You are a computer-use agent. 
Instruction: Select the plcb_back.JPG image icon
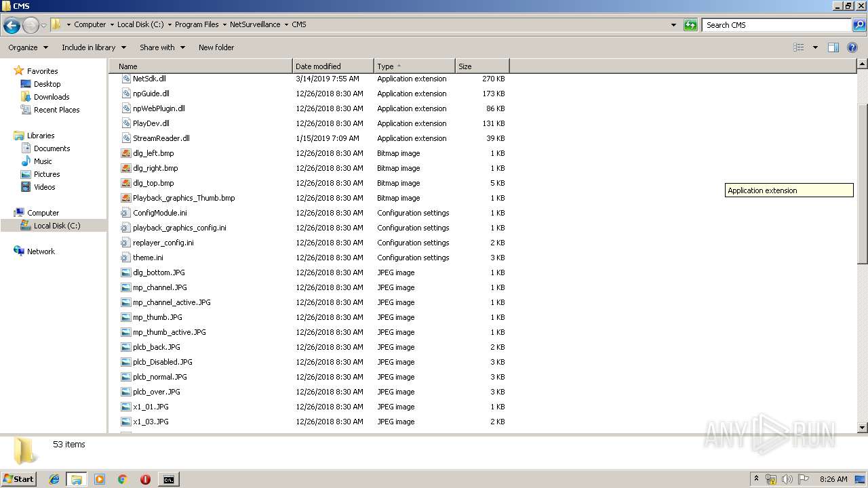pos(125,347)
